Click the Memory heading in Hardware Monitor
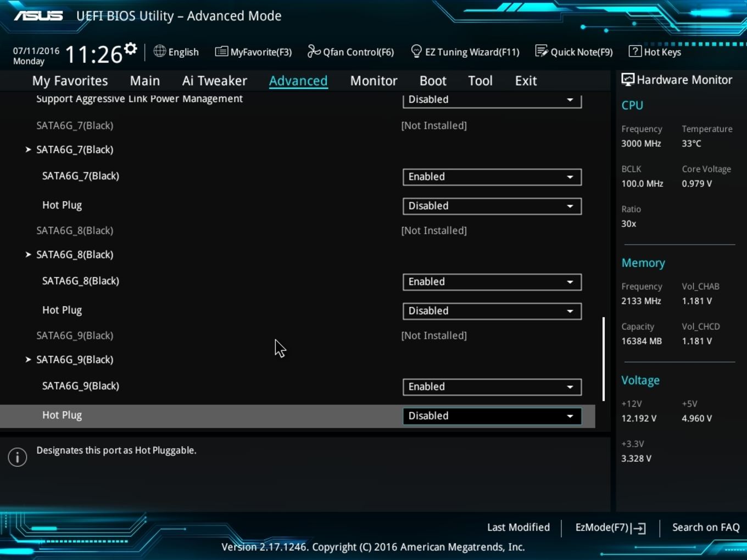Screen dimensions: 747x560 pos(643,263)
